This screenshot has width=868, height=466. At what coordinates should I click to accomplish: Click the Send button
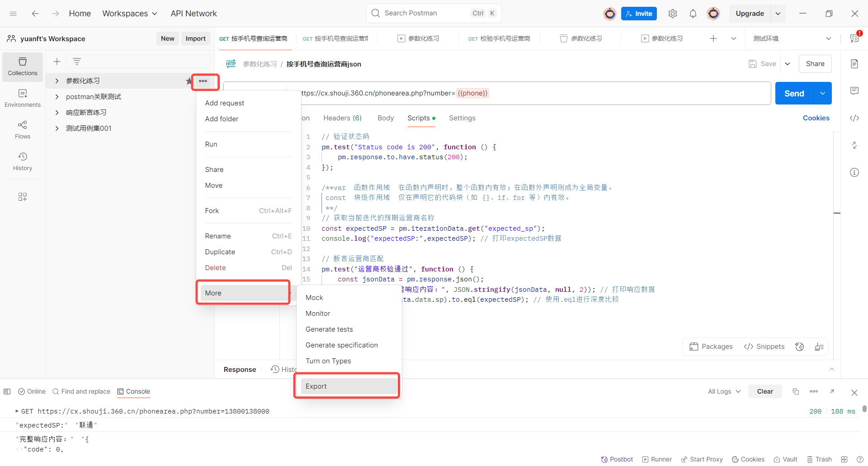point(794,93)
